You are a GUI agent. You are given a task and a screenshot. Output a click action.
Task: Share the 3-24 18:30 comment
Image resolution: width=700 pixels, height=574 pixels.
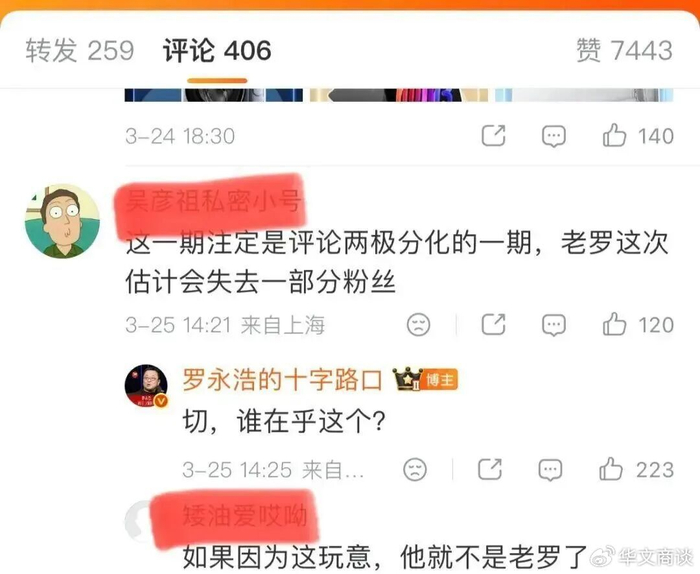point(494,135)
